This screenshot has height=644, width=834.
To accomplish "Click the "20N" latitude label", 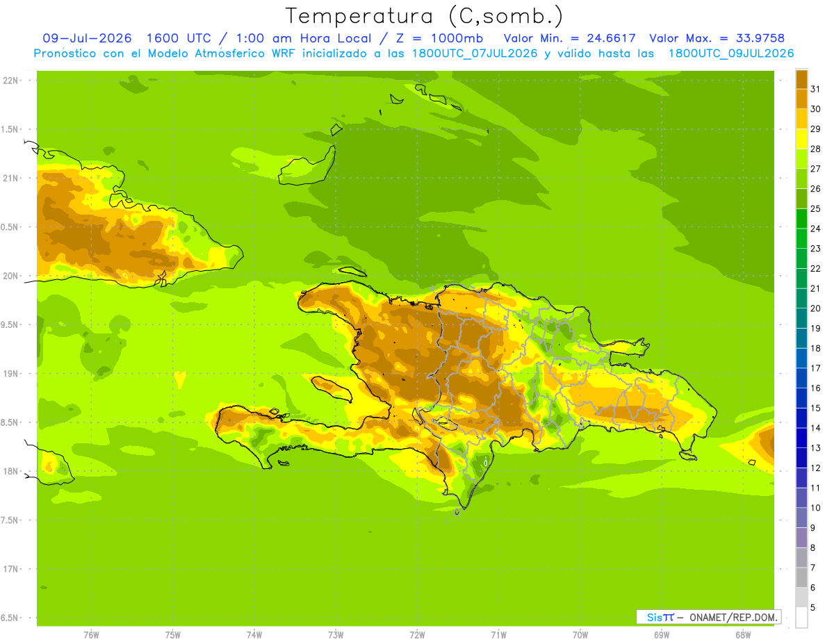I will (10, 276).
